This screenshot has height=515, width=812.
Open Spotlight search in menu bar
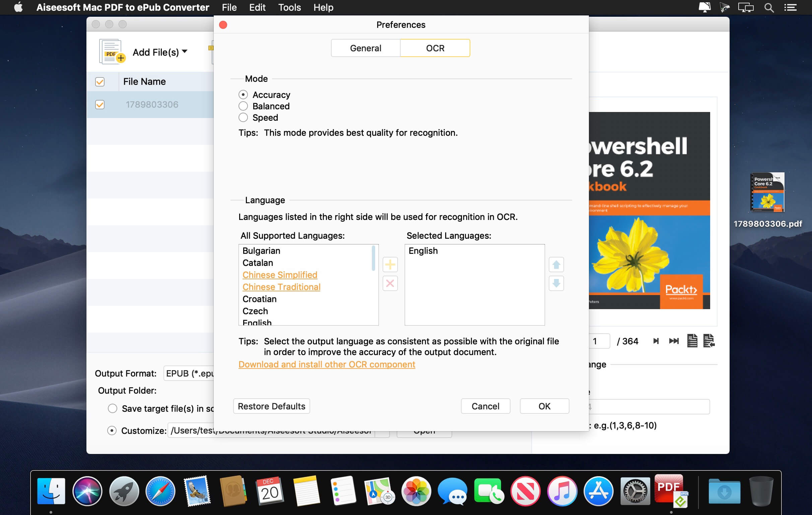pyautogui.click(x=769, y=7)
